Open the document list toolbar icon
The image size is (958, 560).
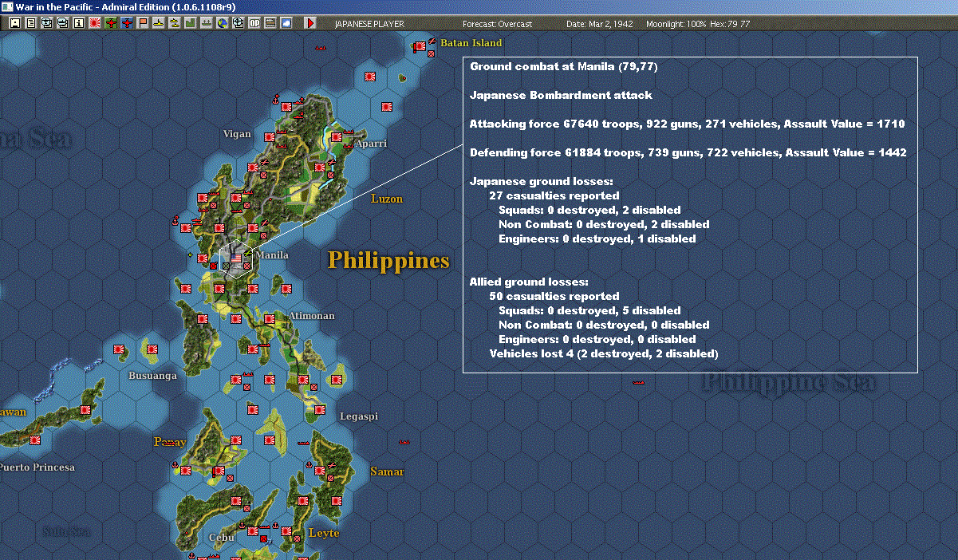point(30,23)
